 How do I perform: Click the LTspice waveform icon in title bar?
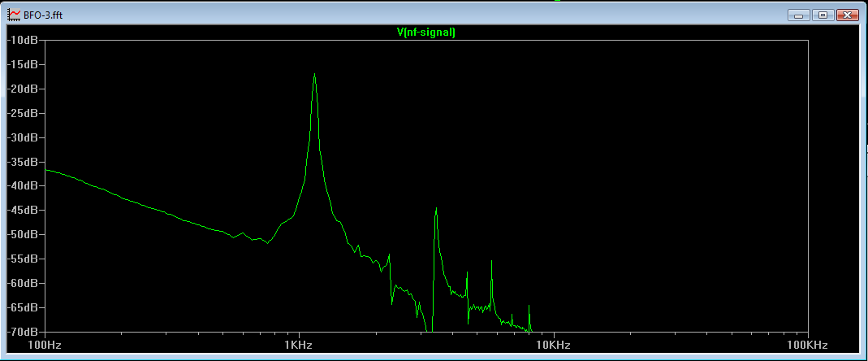(15, 15)
